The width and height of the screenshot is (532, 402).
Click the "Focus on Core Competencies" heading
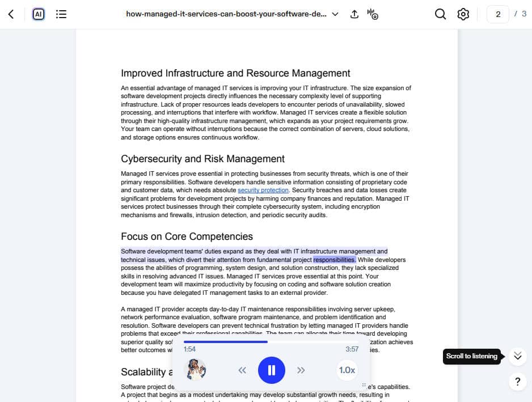pyautogui.click(x=187, y=236)
